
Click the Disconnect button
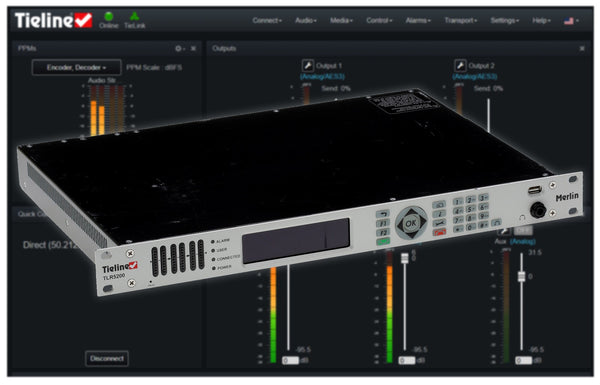[107, 359]
